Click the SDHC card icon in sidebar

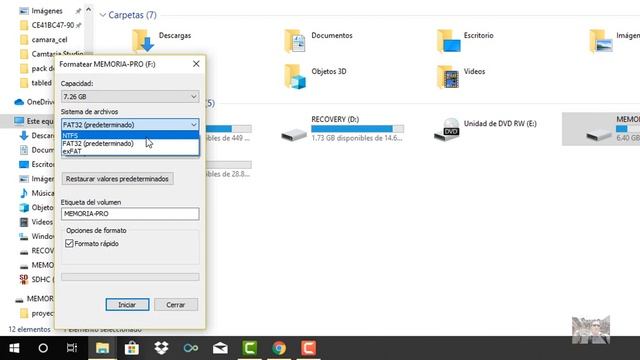(24, 280)
